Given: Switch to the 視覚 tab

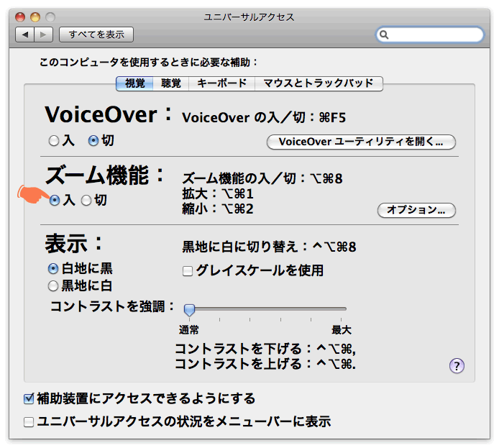Looking at the screenshot, I should tap(134, 83).
